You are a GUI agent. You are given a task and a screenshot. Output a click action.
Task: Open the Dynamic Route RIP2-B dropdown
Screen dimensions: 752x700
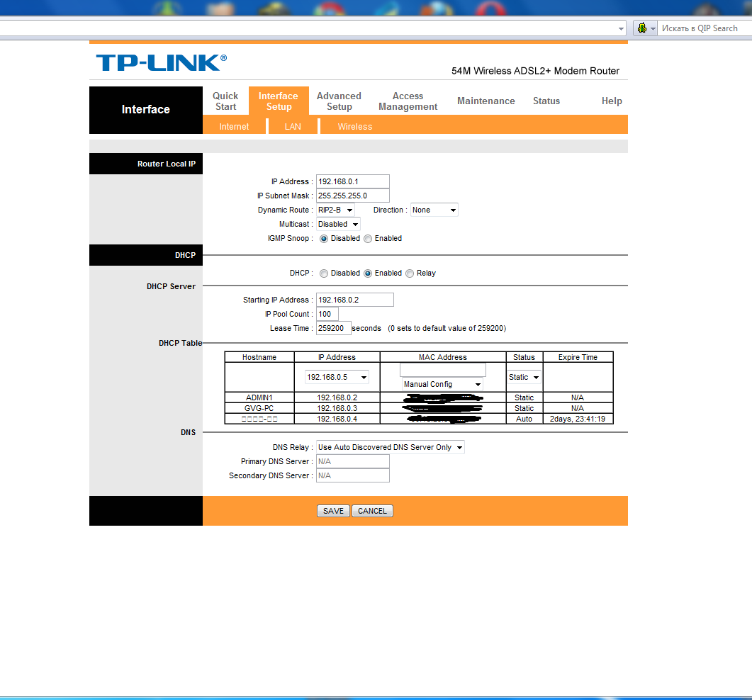click(335, 210)
